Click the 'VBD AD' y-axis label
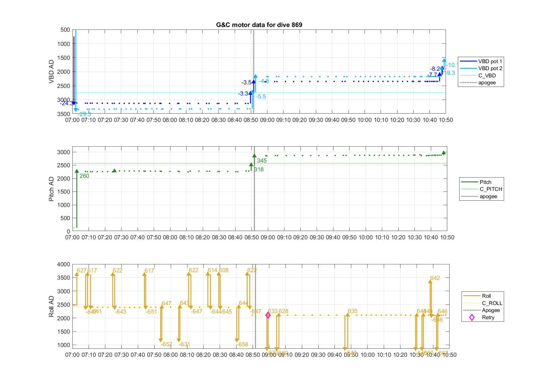Viewport: 557px width, 392px height. [51, 72]
